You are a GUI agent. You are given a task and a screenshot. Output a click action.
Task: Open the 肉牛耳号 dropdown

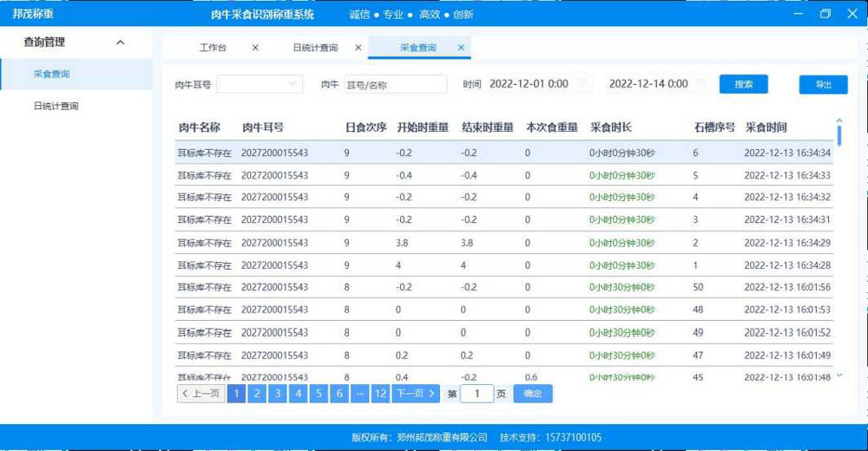(259, 84)
